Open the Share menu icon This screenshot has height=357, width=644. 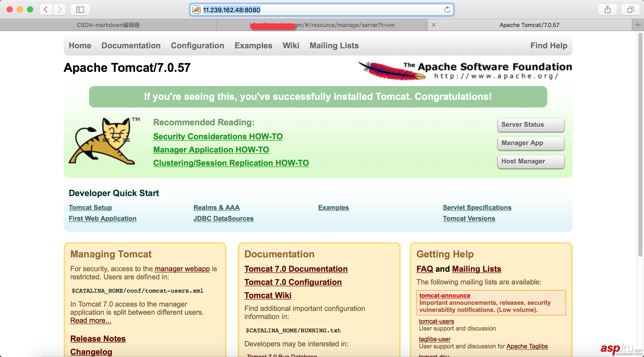coord(607,10)
